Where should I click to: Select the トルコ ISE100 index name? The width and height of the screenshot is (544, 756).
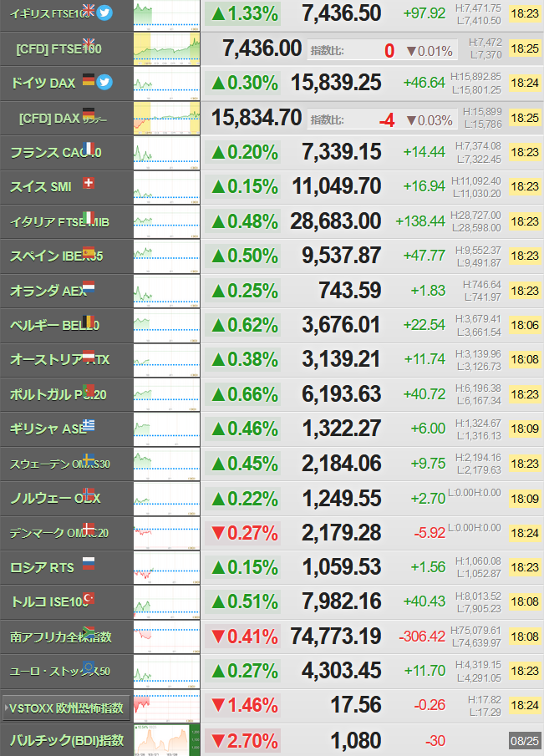pyautogui.click(x=50, y=602)
